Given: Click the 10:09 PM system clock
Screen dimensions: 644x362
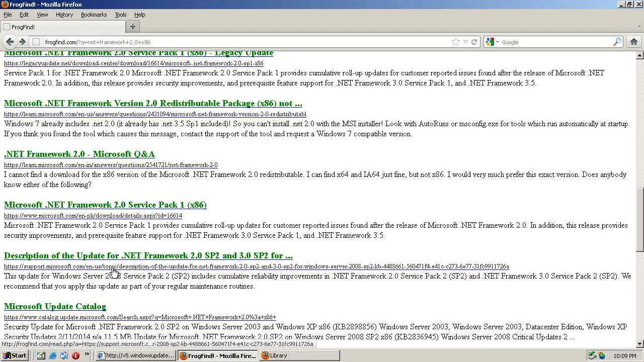Looking at the screenshot, I should (x=625, y=356).
